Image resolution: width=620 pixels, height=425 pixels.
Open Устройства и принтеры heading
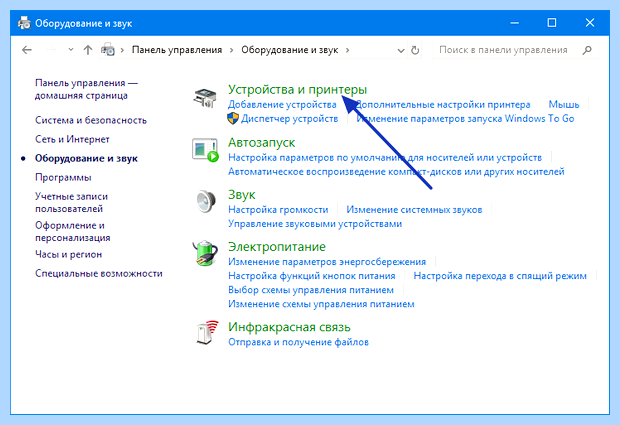click(297, 90)
